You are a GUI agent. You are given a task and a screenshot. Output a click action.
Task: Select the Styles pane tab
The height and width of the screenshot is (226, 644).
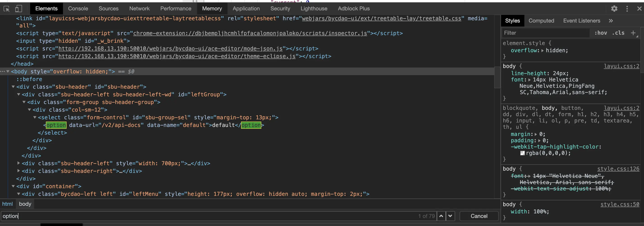pyautogui.click(x=512, y=21)
